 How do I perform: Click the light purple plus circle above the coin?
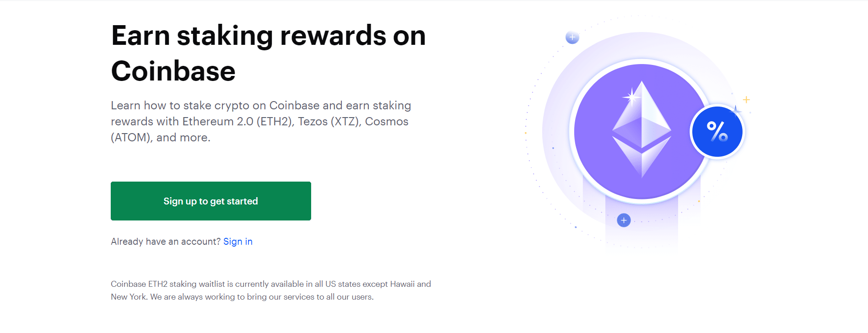click(x=572, y=38)
